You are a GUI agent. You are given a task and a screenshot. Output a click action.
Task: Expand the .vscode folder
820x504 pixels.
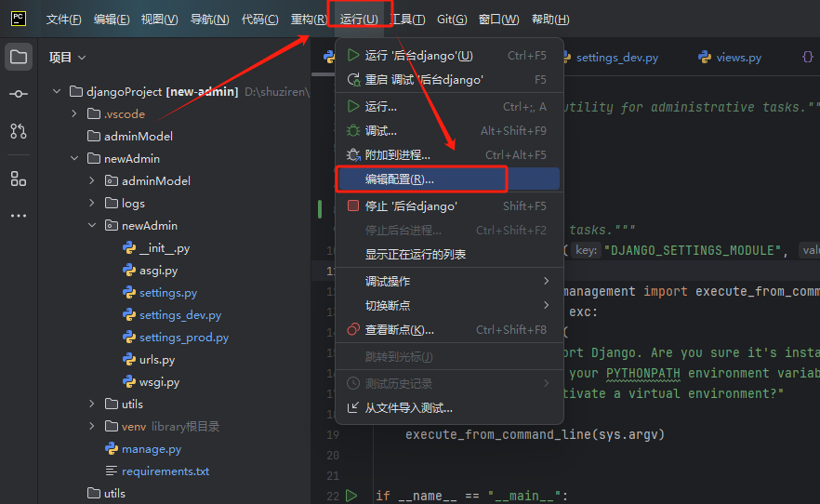pyautogui.click(x=74, y=113)
